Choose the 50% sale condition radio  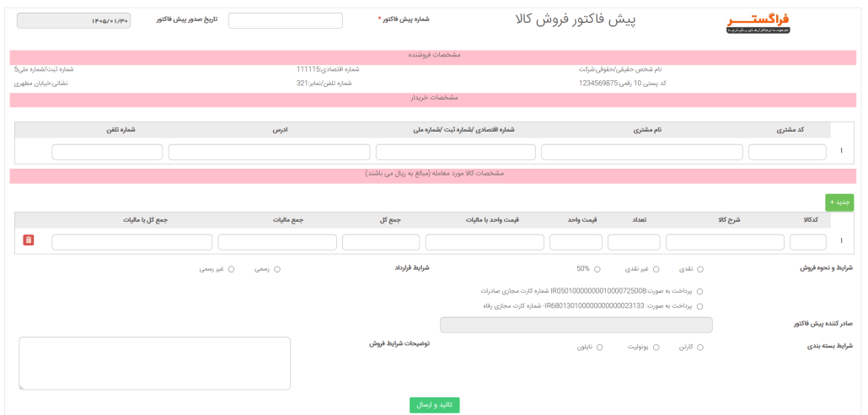pyautogui.click(x=597, y=269)
